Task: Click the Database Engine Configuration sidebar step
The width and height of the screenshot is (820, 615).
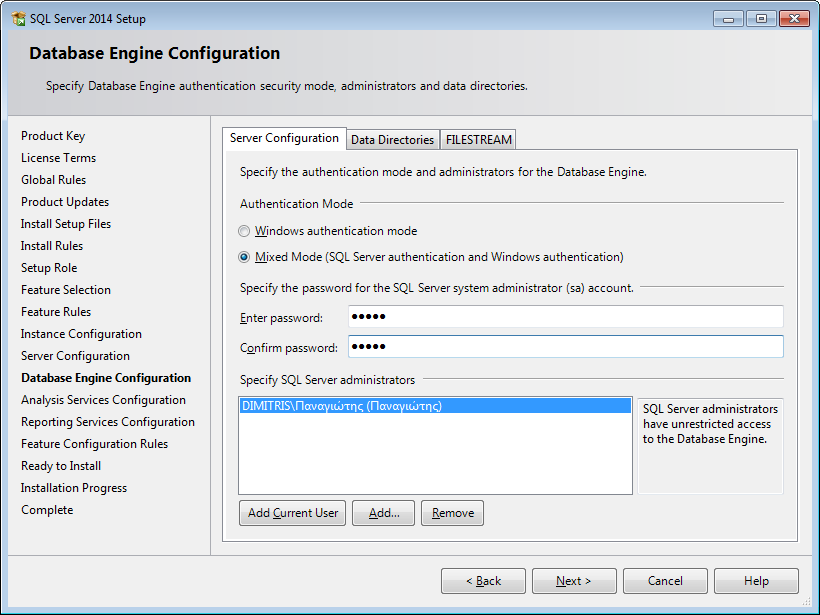Action: click(106, 378)
